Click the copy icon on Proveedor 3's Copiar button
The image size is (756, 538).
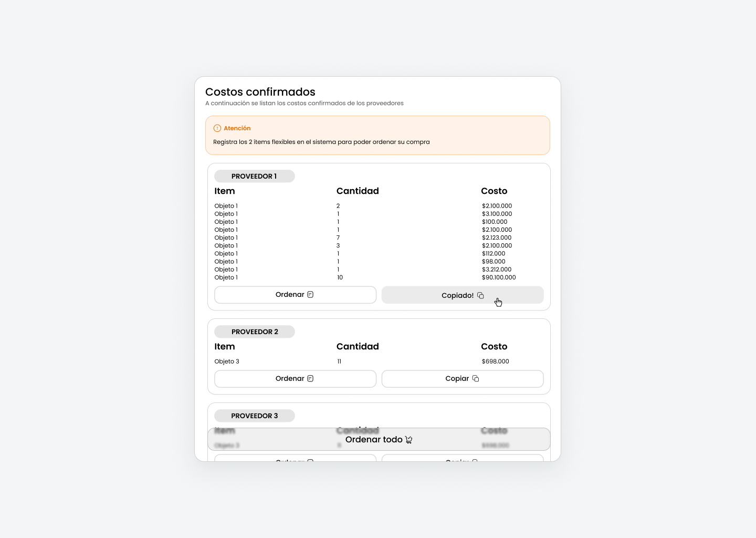tap(475, 461)
